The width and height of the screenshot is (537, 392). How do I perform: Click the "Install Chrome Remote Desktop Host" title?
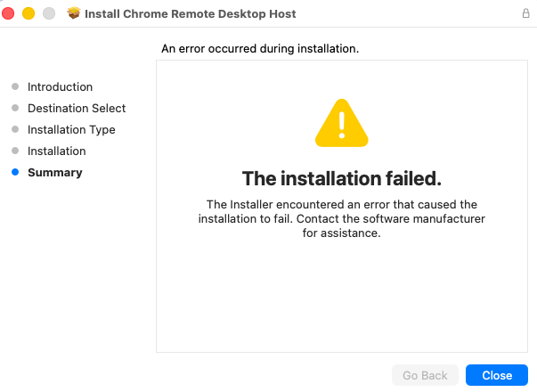191,14
